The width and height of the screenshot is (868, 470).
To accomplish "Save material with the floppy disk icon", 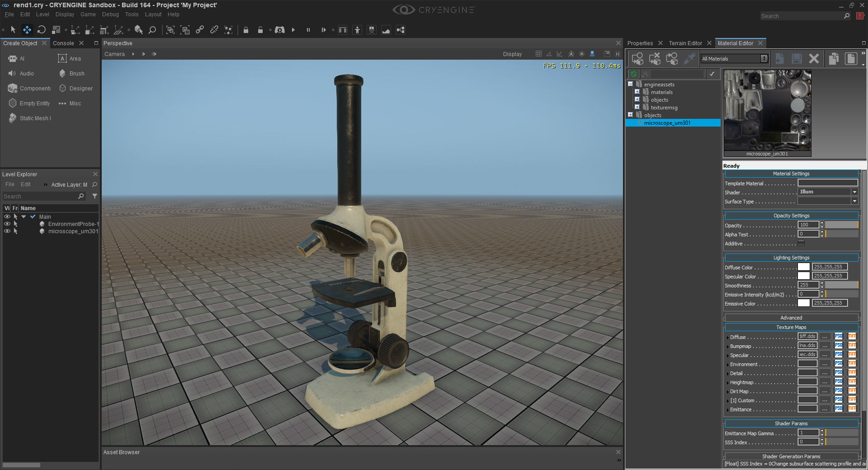I will (797, 59).
